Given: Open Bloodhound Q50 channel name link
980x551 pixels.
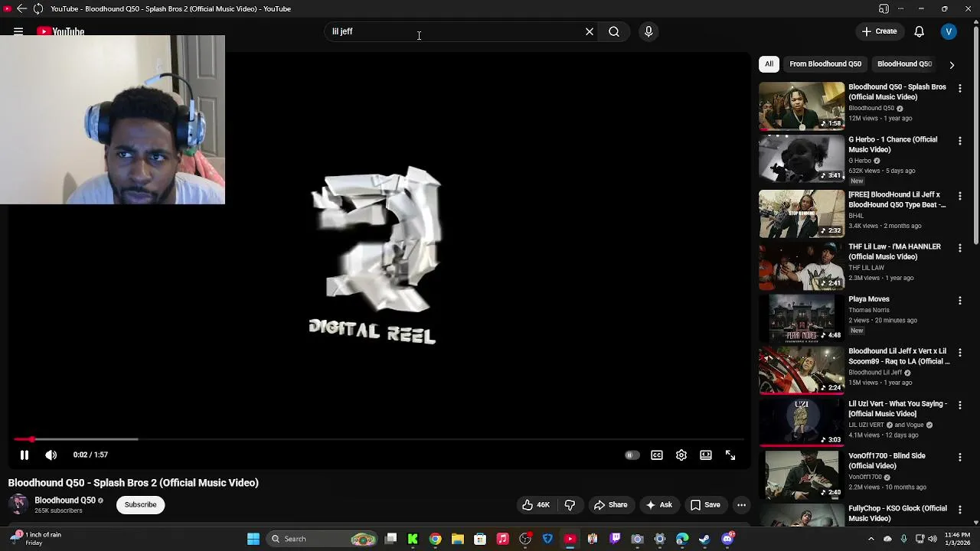Looking at the screenshot, I should point(65,500).
